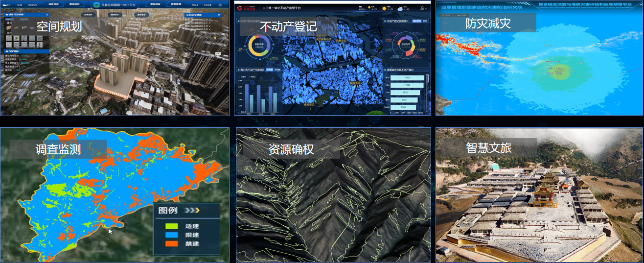
Task: Click the 适建 legend label
Action: pos(192,227)
